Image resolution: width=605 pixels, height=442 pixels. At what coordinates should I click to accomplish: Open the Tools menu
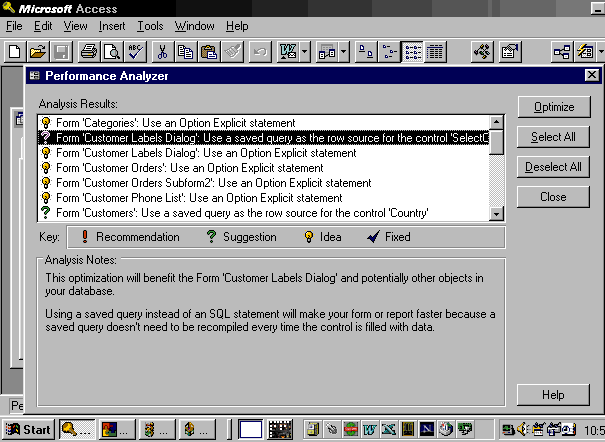point(150,26)
